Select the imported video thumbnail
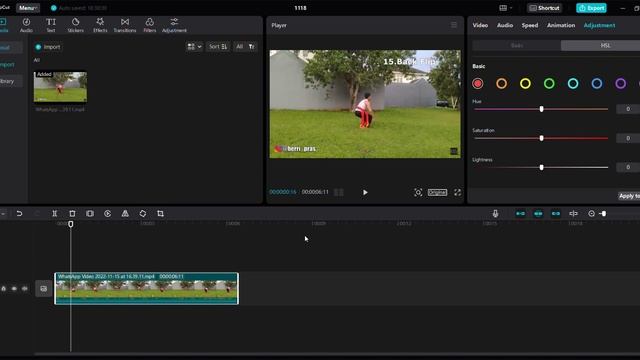 click(60, 87)
